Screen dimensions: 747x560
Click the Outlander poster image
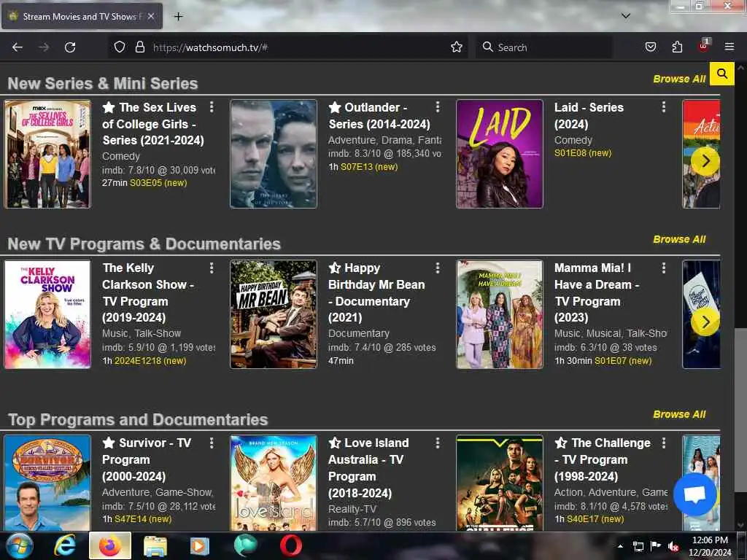pos(274,154)
